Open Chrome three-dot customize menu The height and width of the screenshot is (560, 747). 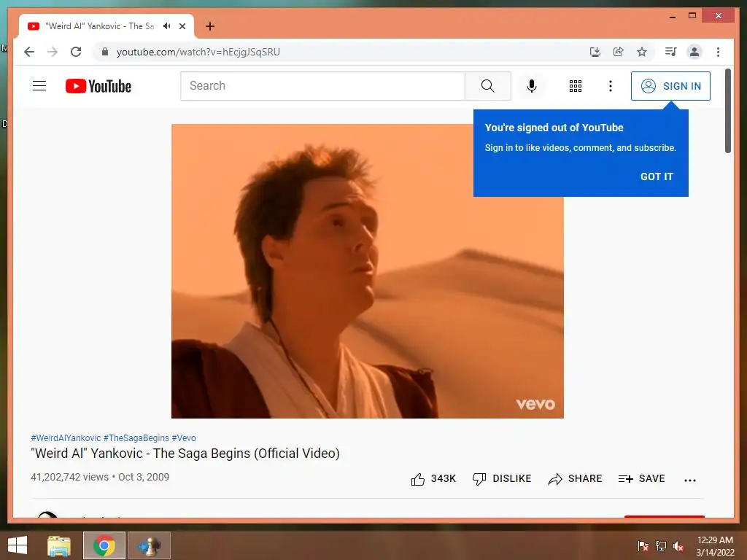tap(718, 52)
